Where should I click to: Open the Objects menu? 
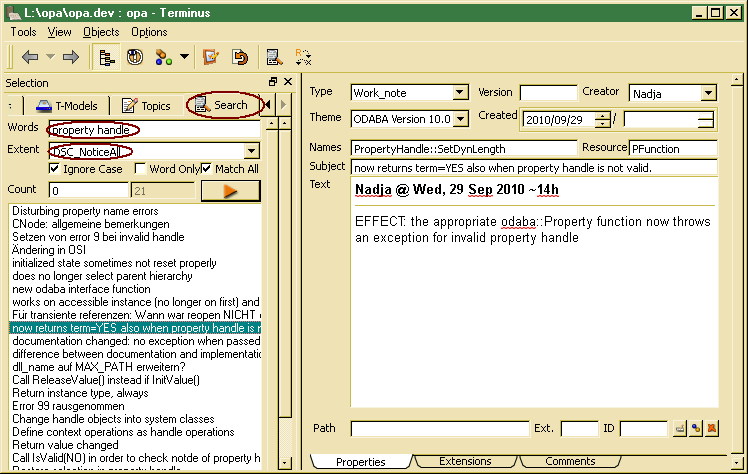pos(101,32)
